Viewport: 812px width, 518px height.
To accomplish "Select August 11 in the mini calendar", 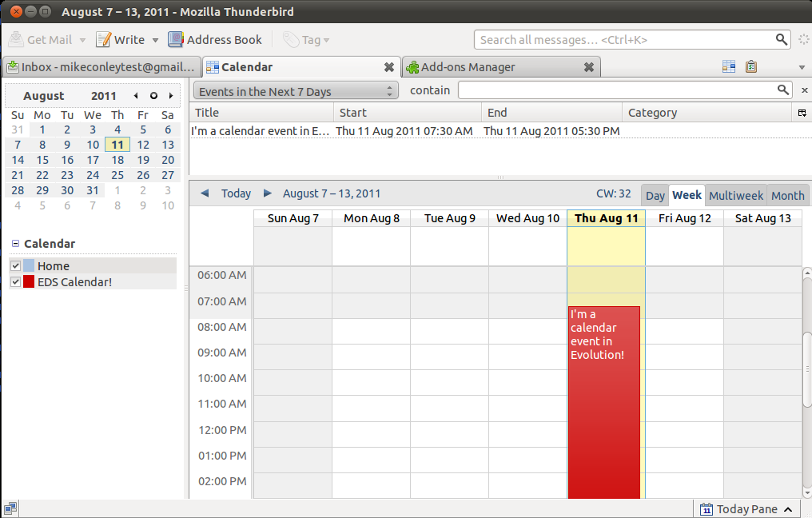I will click(117, 145).
